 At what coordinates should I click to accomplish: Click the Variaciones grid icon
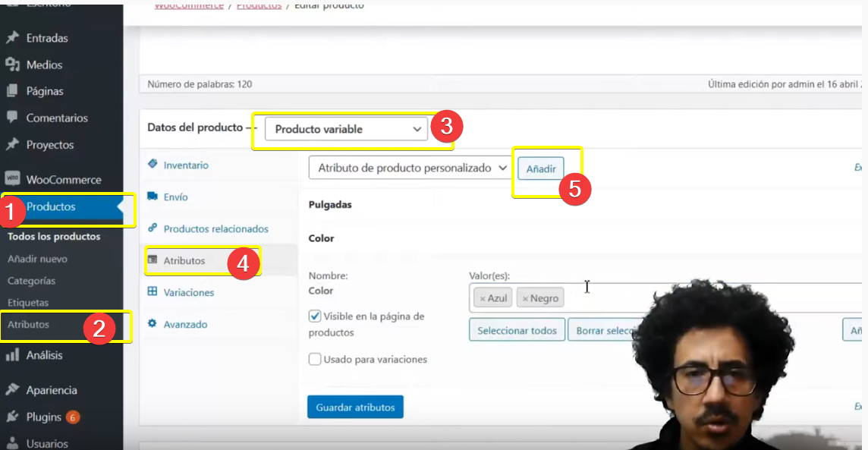pos(153,291)
